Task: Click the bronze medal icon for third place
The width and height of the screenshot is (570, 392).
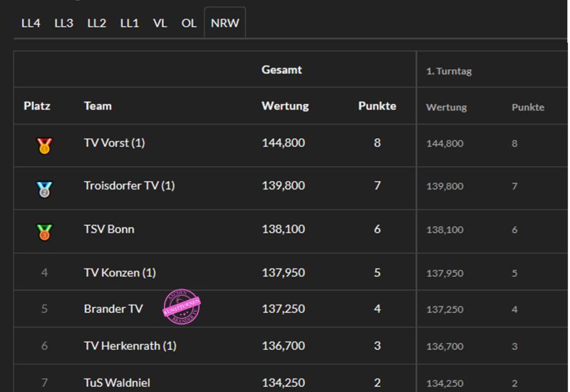Action: [44, 232]
